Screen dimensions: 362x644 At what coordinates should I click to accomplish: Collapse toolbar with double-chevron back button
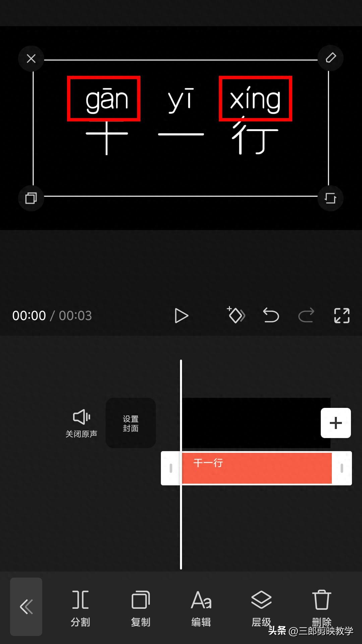(x=26, y=607)
